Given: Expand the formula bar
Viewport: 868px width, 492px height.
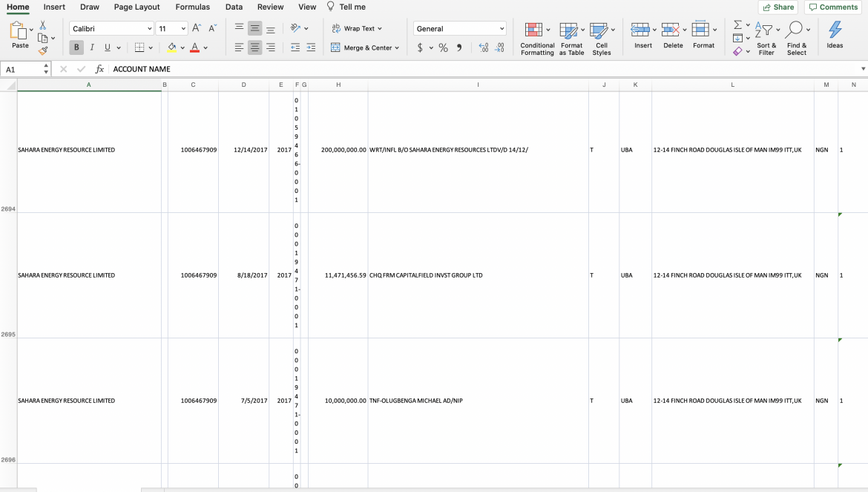Looking at the screenshot, I should [863, 69].
